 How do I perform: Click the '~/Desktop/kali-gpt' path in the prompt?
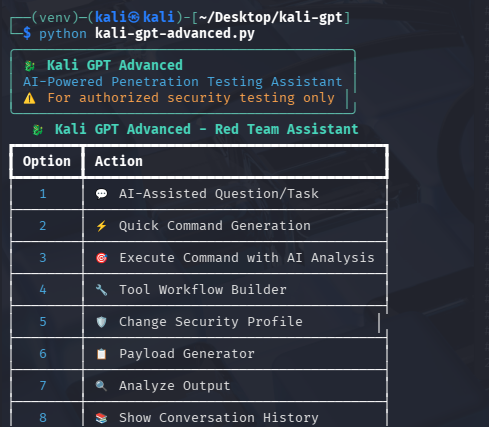[x=271, y=17]
